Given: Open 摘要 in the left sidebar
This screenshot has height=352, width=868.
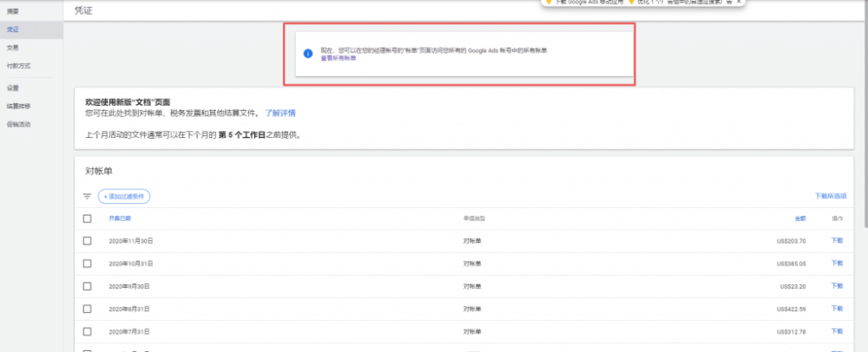Looking at the screenshot, I should [x=13, y=11].
